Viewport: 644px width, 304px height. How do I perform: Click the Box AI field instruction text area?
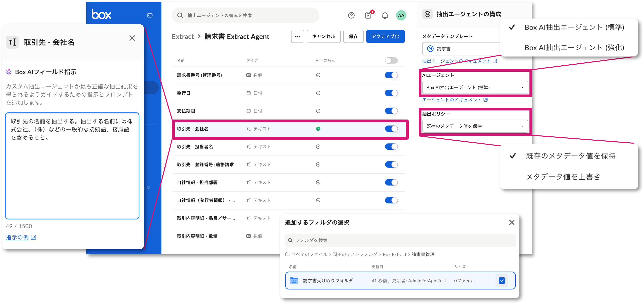(x=72, y=166)
